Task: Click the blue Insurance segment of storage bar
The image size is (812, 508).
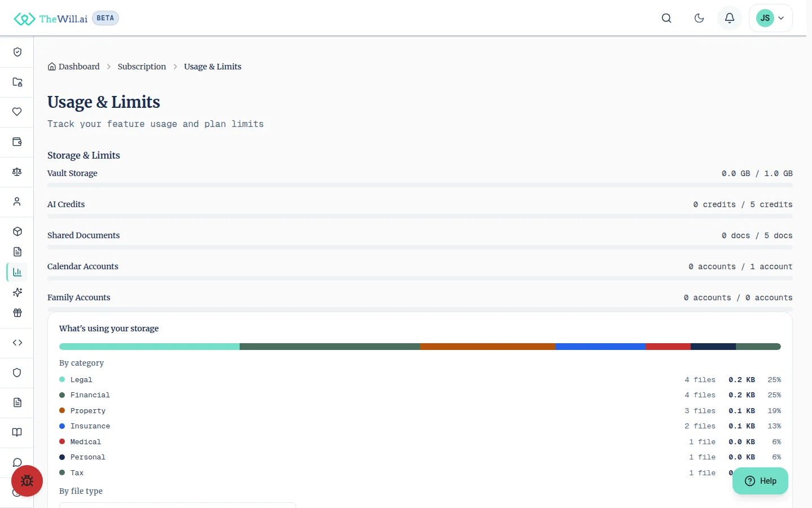Action: (x=601, y=347)
